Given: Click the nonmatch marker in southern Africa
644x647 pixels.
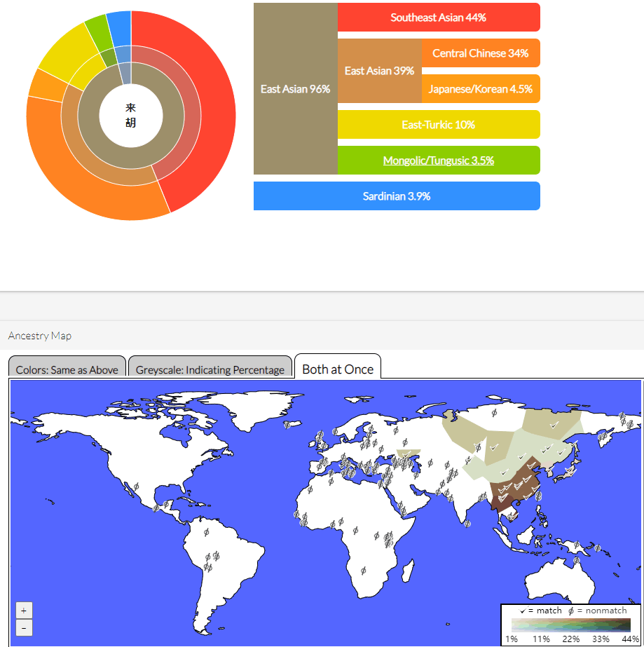Looking at the screenshot, I should pos(363,571).
